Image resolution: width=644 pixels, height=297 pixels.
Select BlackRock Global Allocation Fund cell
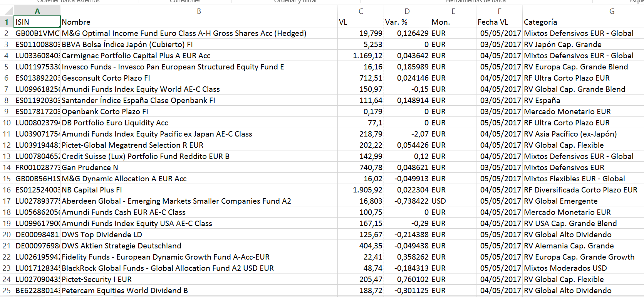tap(199, 268)
